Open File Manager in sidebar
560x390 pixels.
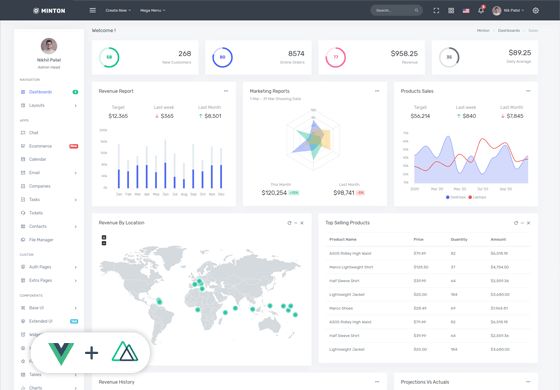pos(49,240)
